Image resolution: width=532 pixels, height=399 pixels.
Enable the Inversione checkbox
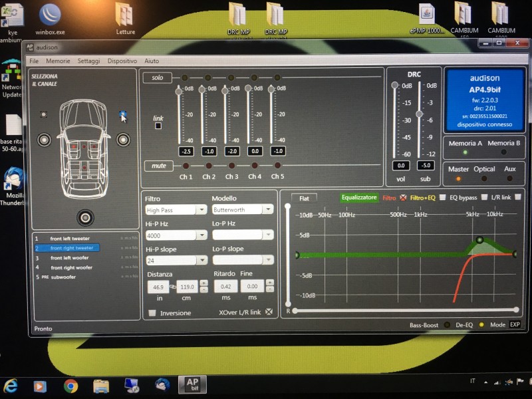[152, 313]
